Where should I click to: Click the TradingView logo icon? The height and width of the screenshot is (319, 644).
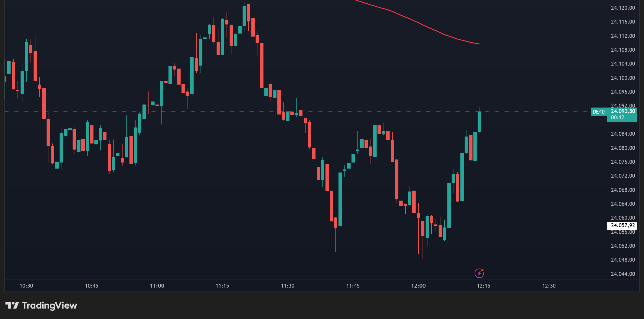tap(12, 305)
